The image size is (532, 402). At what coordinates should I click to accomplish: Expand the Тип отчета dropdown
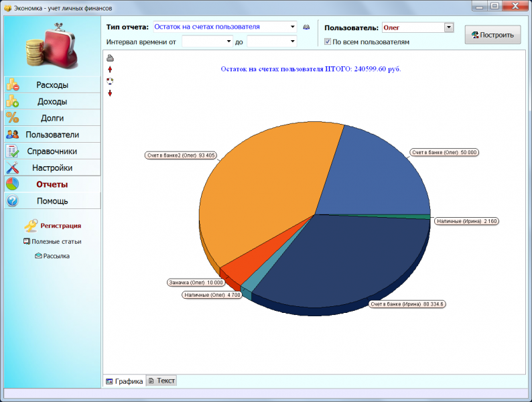tap(292, 27)
